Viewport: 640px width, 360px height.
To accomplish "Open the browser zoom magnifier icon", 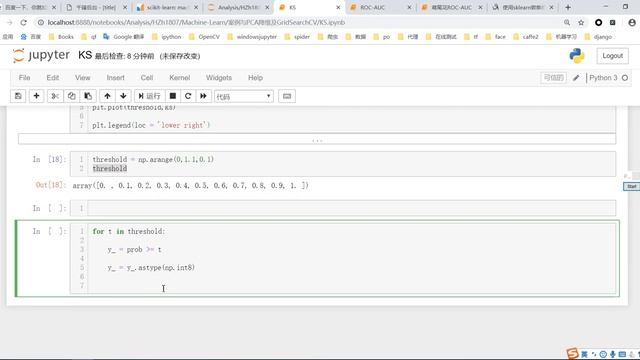I will (567, 22).
